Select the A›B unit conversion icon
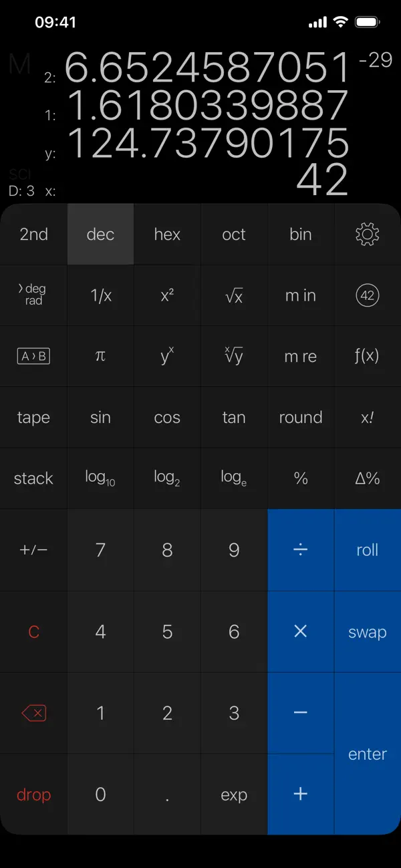 tap(33, 356)
